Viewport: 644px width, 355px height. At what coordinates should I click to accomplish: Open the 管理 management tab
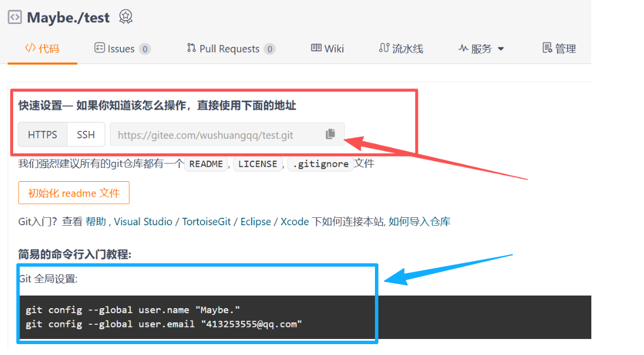click(559, 49)
